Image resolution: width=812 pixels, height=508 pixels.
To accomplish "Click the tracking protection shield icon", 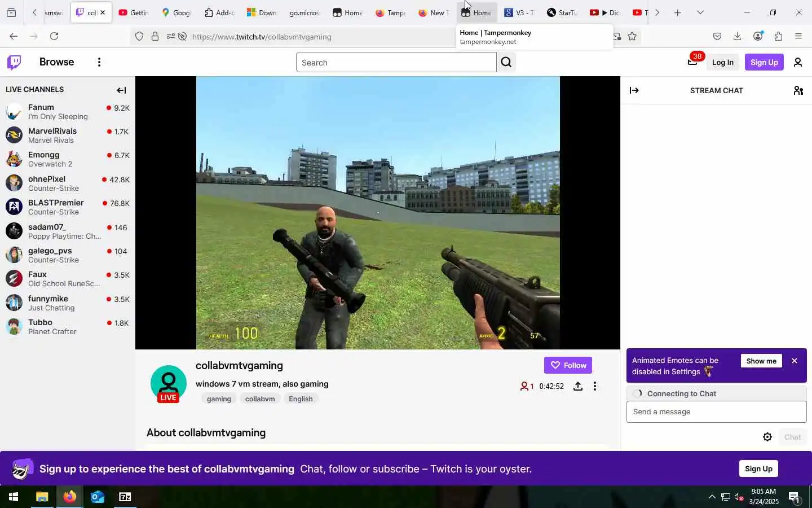I will (x=139, y=36).
